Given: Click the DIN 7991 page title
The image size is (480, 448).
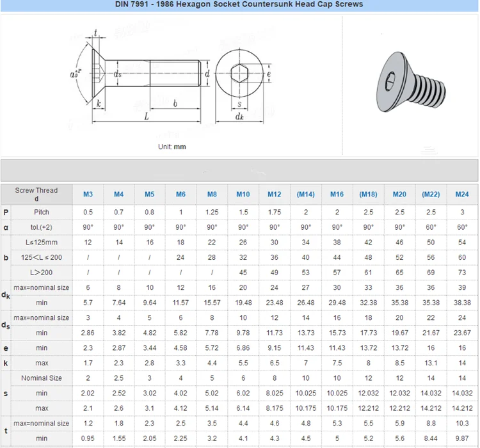Looking at the screenshot, I should [239, 4].
